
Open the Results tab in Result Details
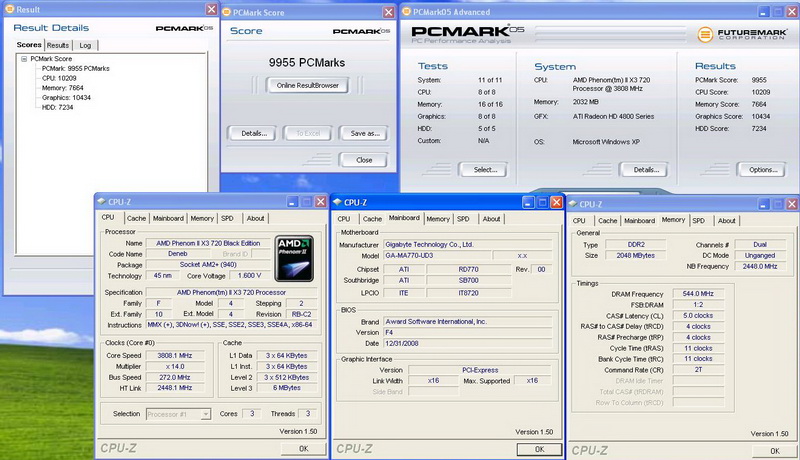coord(58,45)
